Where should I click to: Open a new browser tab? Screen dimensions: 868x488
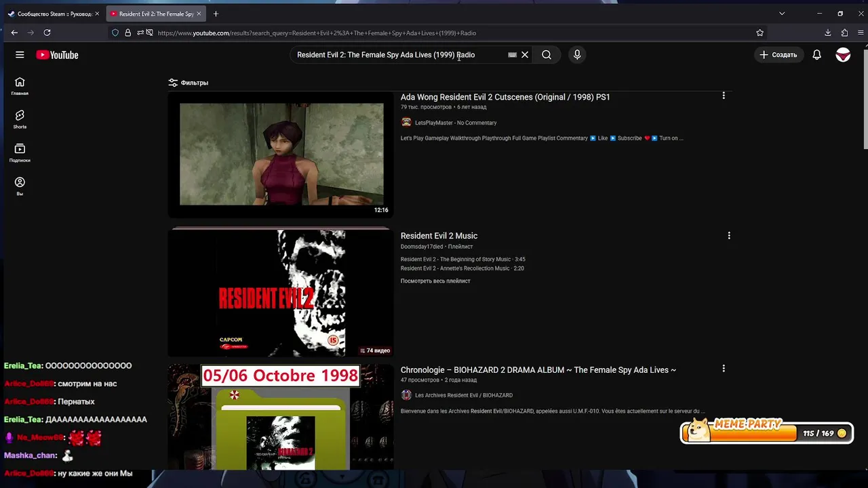point(216,14)
